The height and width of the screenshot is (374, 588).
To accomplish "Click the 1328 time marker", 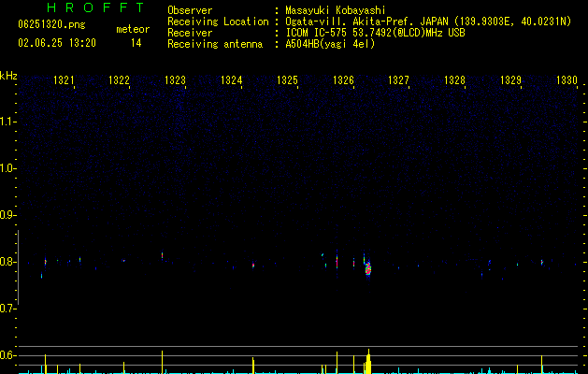I will (454, 80).
